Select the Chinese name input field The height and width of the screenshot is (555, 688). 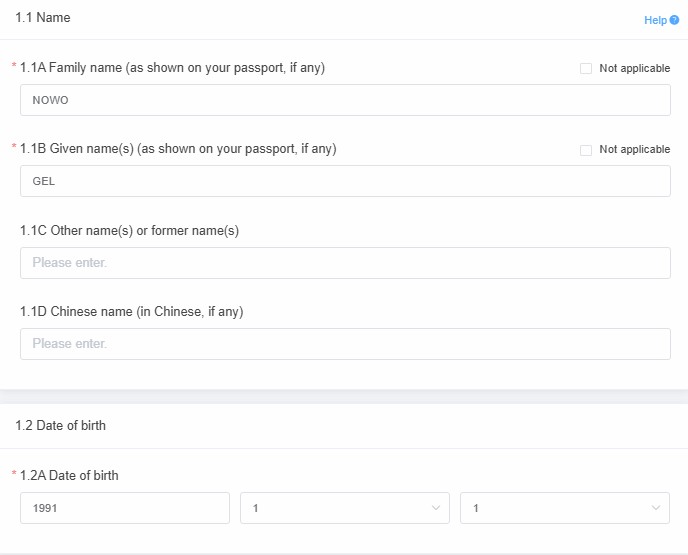pyautogui.click(x=345, y=343)
